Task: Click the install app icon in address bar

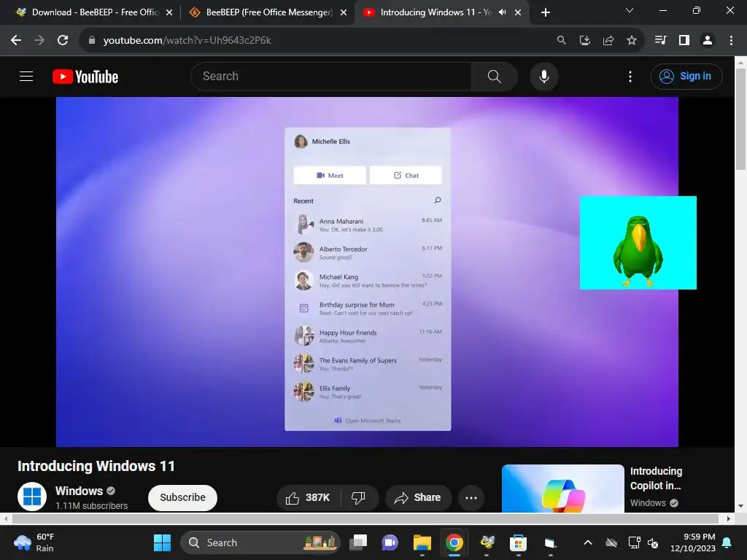Action: pos(585,41)
